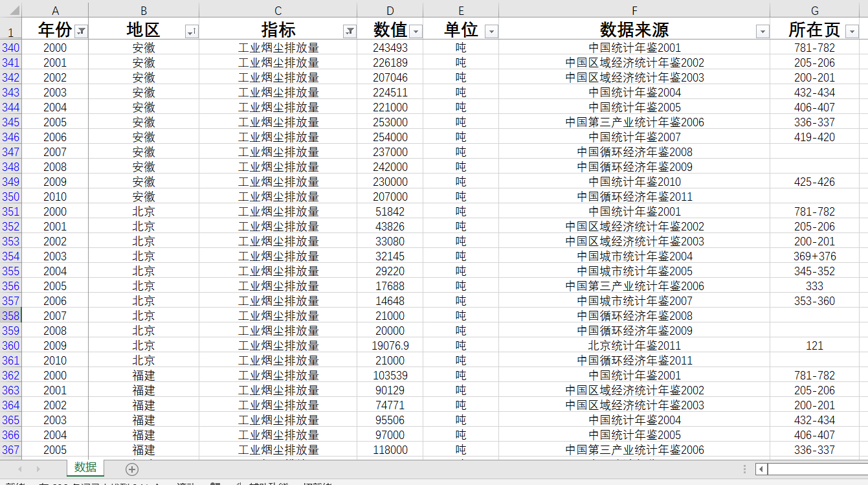
Task: Click the 中国统计年鉴2010 cell
Action: pos(634,182)
